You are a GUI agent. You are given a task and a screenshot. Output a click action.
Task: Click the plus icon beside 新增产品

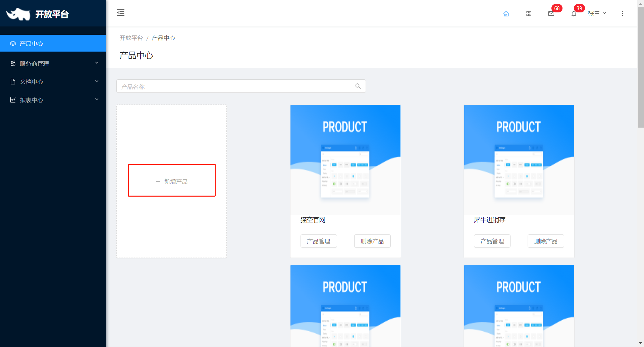158,181
